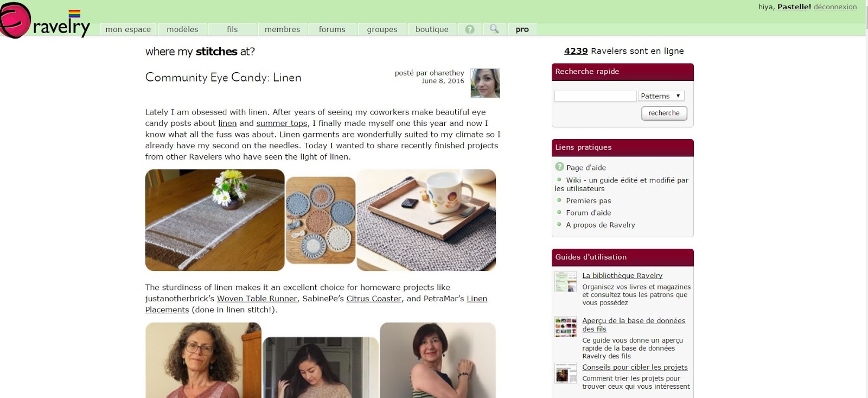
Task: Click the quick search text field
Action: coord(595,96)
